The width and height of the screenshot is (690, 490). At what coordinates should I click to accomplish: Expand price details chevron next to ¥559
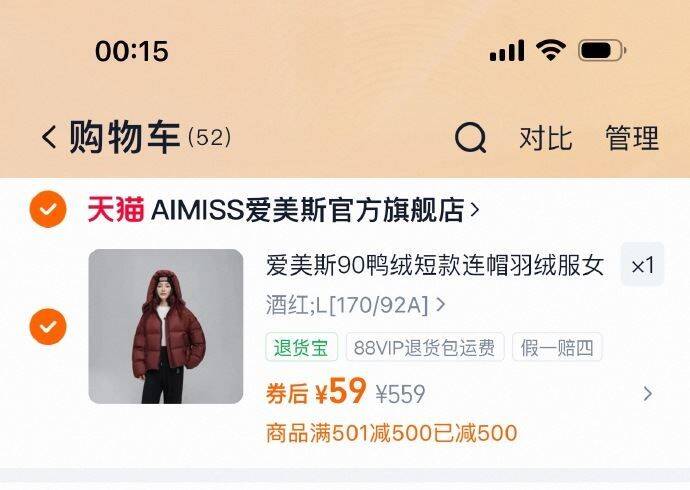click(647, 394)
